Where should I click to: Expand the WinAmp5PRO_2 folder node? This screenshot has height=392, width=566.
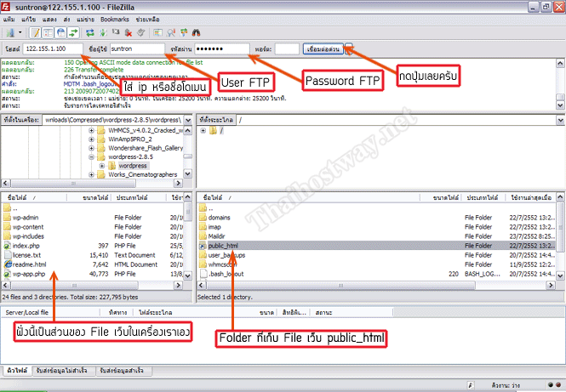tap(91, 139)
